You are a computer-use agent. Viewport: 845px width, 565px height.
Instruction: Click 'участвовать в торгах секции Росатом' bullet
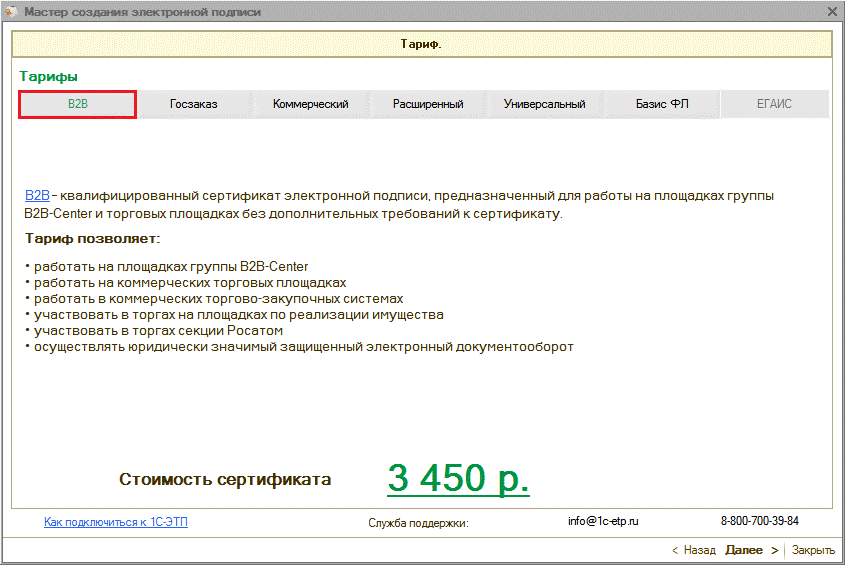pyautogui.click(x=154, y=330)
